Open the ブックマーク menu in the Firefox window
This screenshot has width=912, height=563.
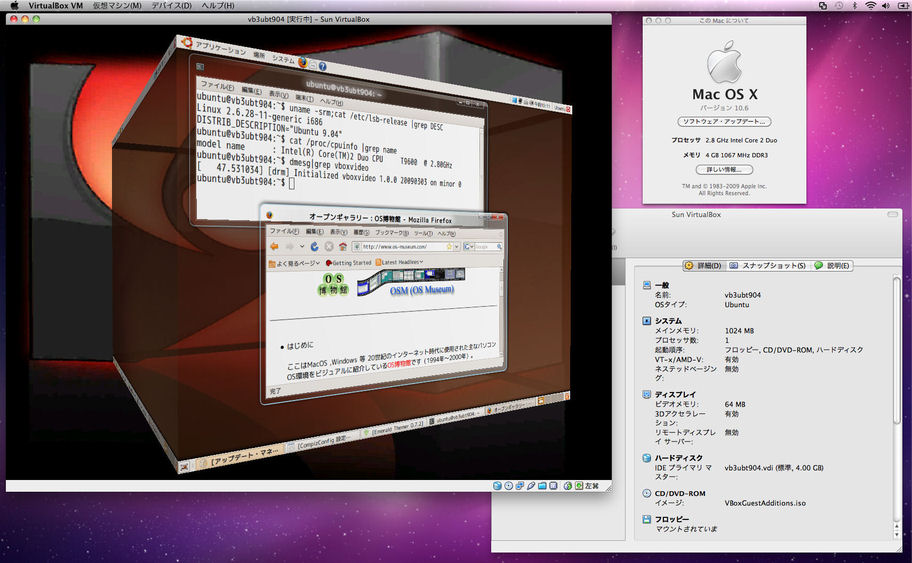coord(391,233)
